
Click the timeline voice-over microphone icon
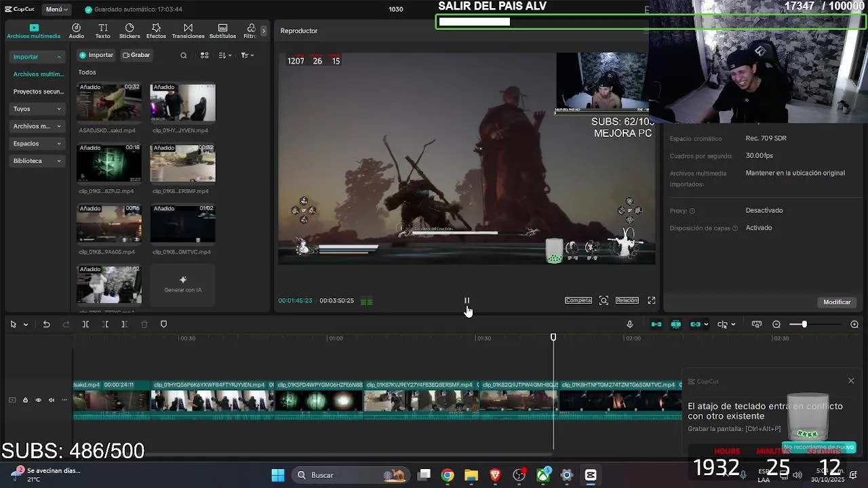pyautogui.click(x=629, y=325)
